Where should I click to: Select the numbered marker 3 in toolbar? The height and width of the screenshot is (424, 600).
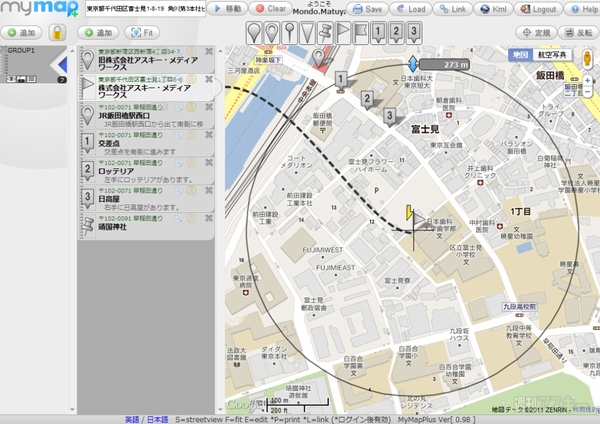[414, 33]
